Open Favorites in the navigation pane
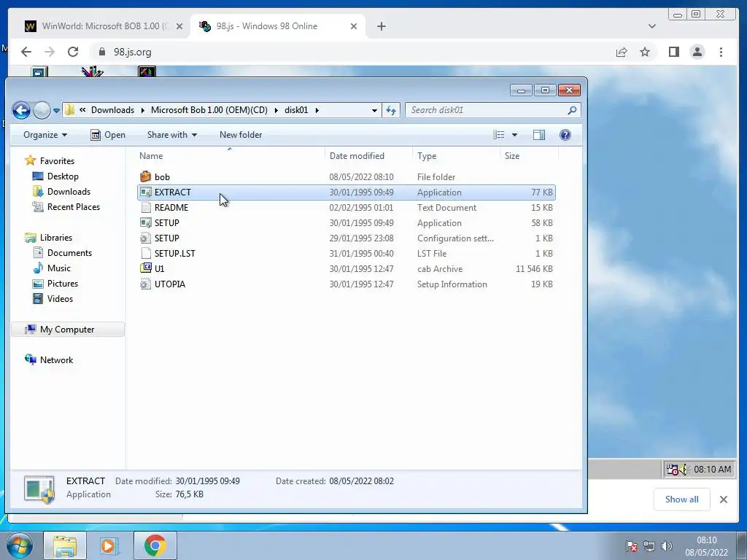This screenshot has height=560, width=747. click(x=57, y=161)
